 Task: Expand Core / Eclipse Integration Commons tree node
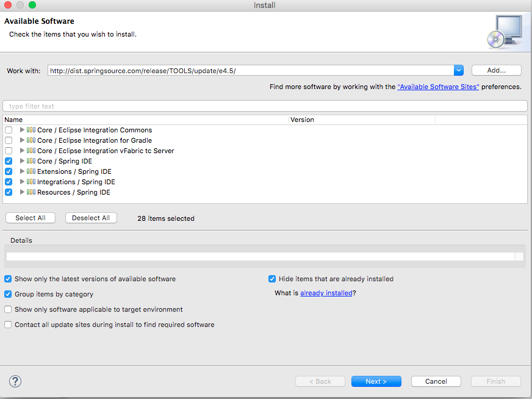[22, 130]
